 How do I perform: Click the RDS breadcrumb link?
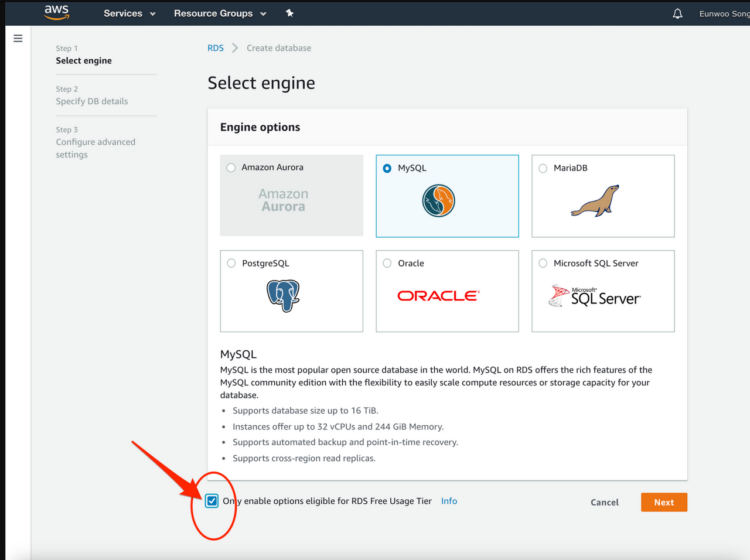tap(216, 48)
